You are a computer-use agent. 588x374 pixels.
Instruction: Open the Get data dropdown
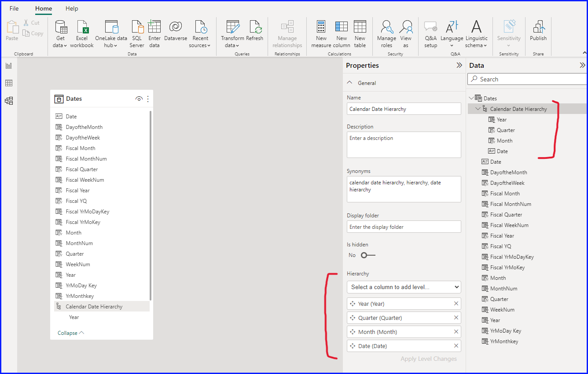(60, 34)
